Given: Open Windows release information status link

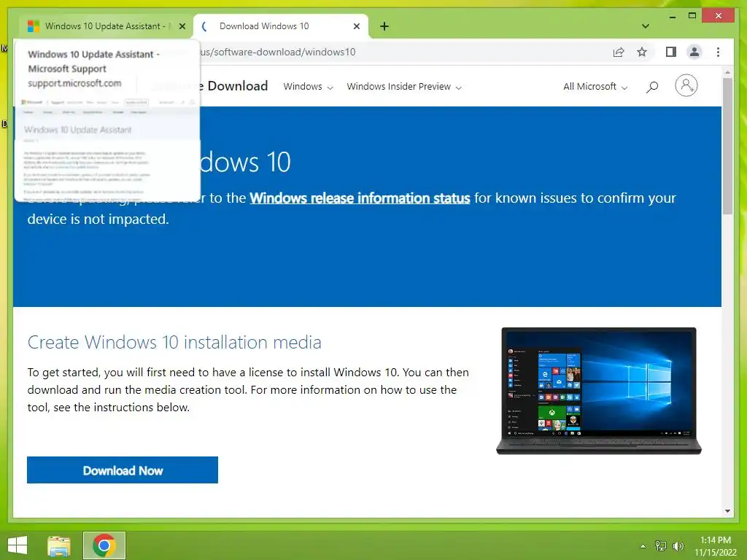Looking at the screenshot, I should (x=360, y=198).
